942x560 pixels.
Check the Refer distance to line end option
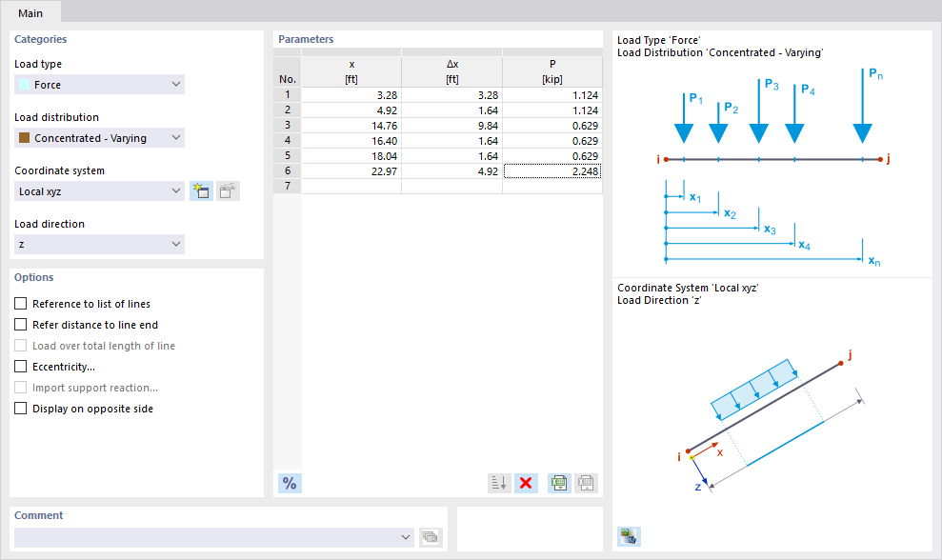[20, 324]
